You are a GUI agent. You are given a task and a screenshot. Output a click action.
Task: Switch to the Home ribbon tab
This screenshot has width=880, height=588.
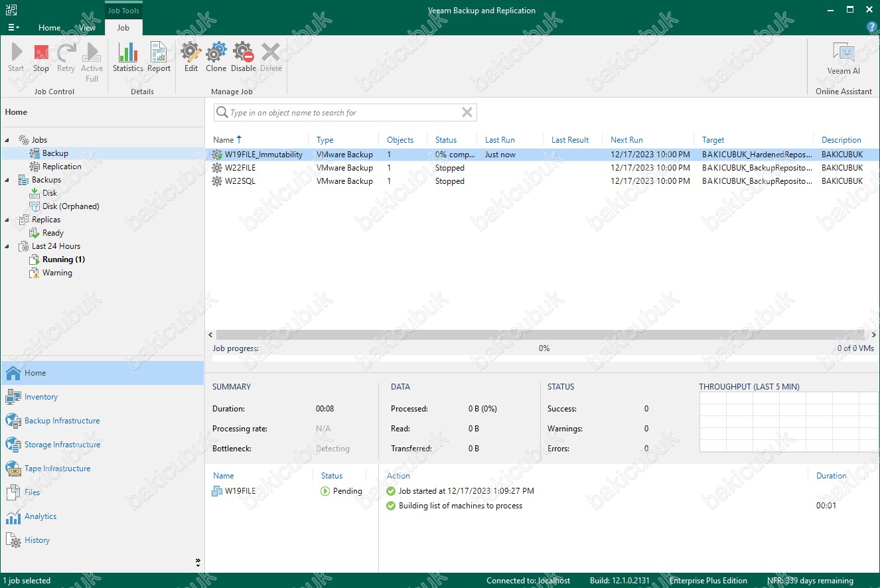coord(49,28)
